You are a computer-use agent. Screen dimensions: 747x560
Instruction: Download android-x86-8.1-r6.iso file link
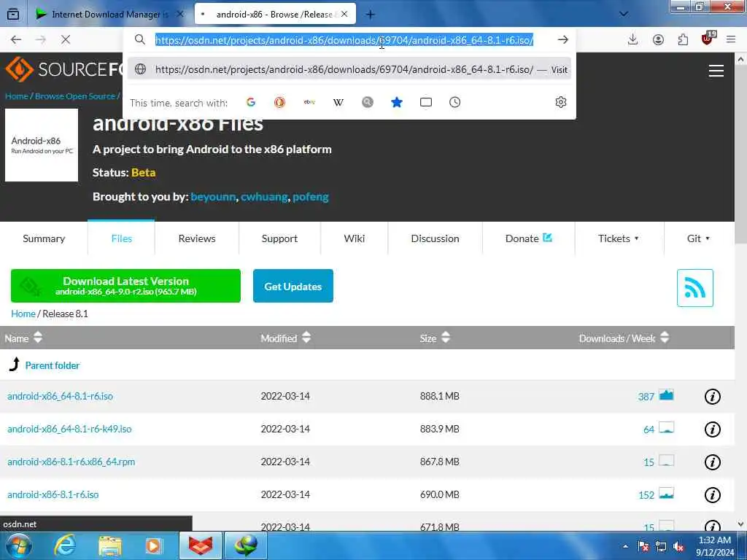(x=53, y=495)
